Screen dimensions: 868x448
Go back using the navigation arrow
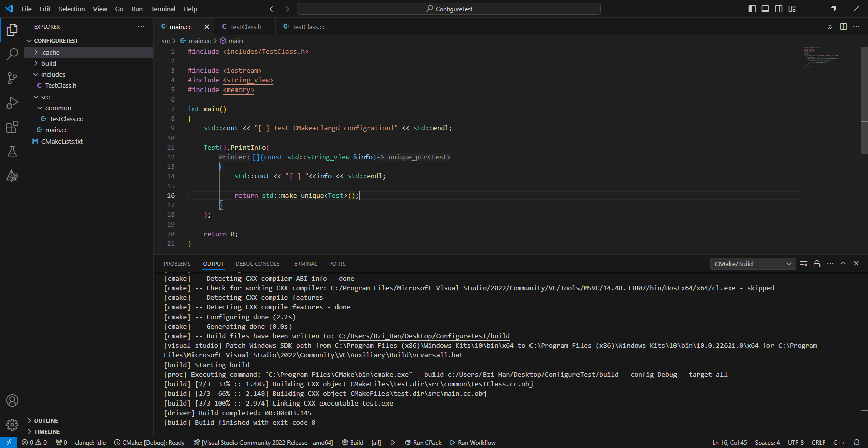tap(273, 9)
